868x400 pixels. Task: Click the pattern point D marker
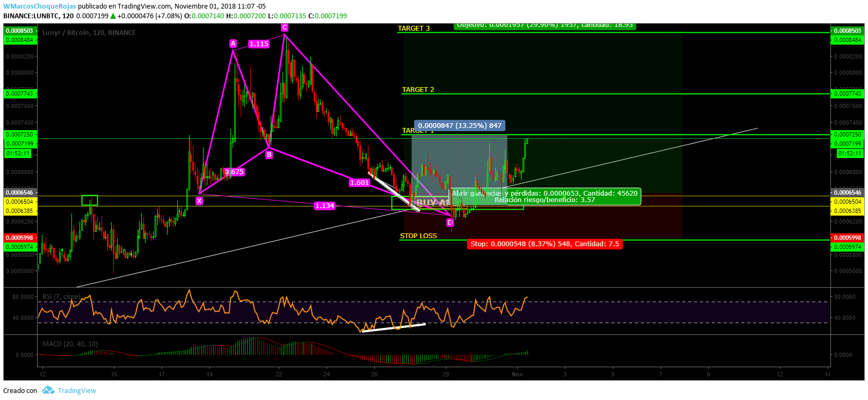pyautogui.click(x=450, y=223)
